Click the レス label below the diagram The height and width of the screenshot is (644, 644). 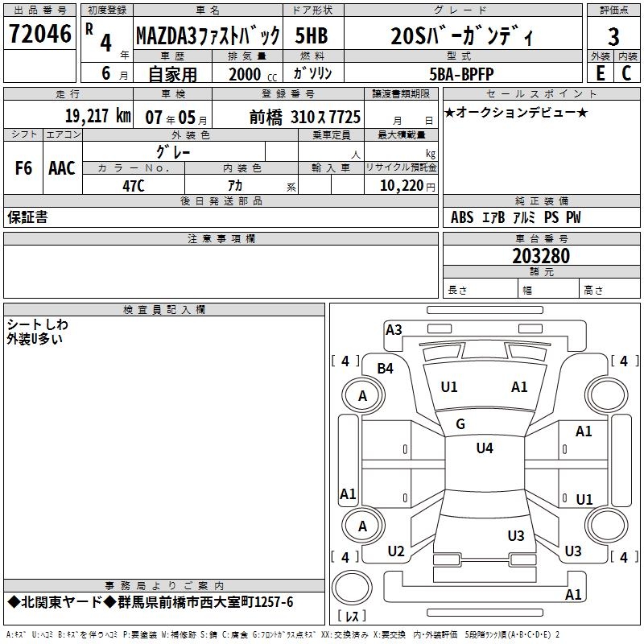point(351,617)
